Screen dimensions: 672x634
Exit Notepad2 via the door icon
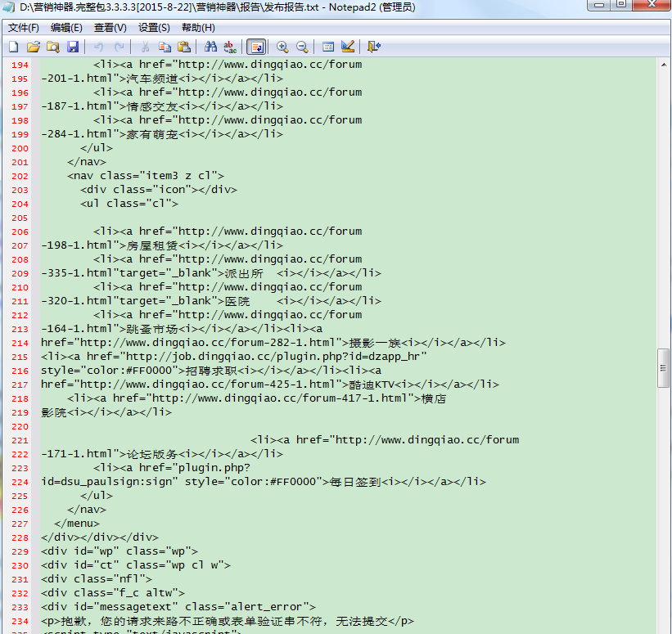[x=372, y=47]
